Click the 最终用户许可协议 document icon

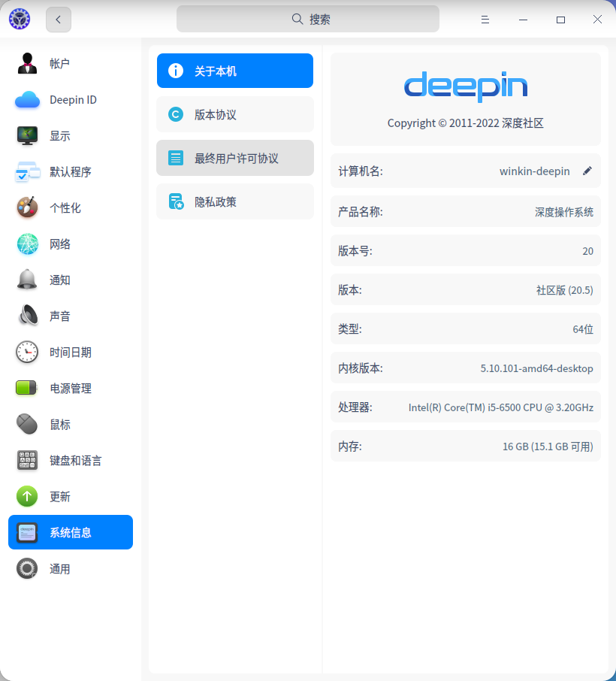click(176, 158)
